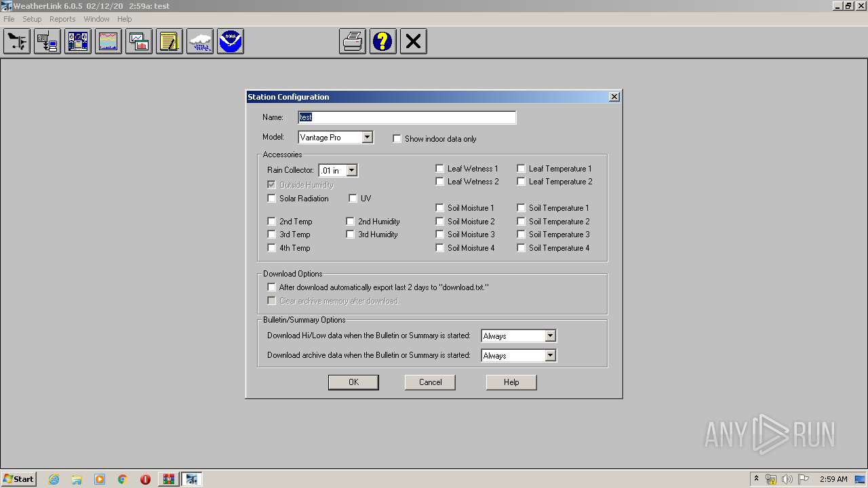Screen dimensions: 868x488
Task: Click the black X toolbar icon
Action: click(x=414, y=41)
